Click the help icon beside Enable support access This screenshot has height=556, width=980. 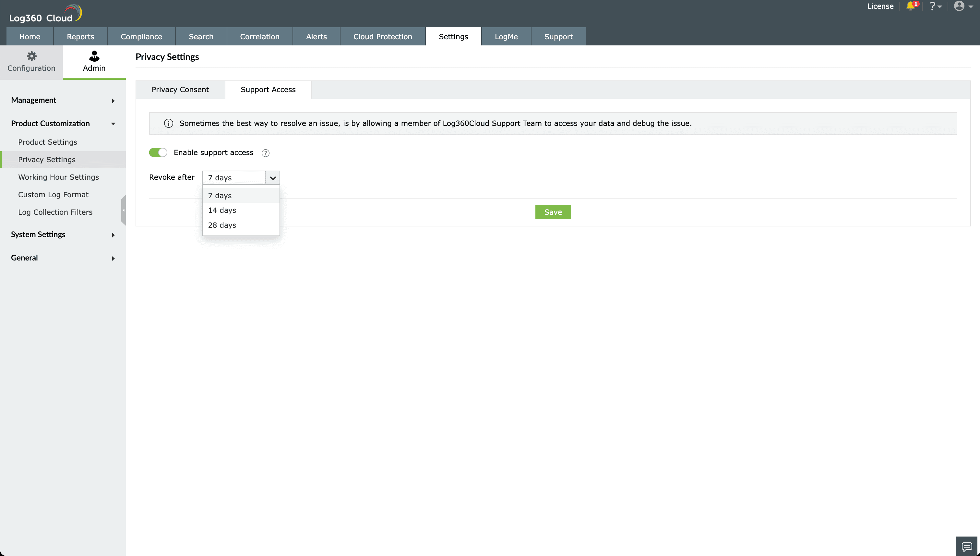(x=265, y=153)
